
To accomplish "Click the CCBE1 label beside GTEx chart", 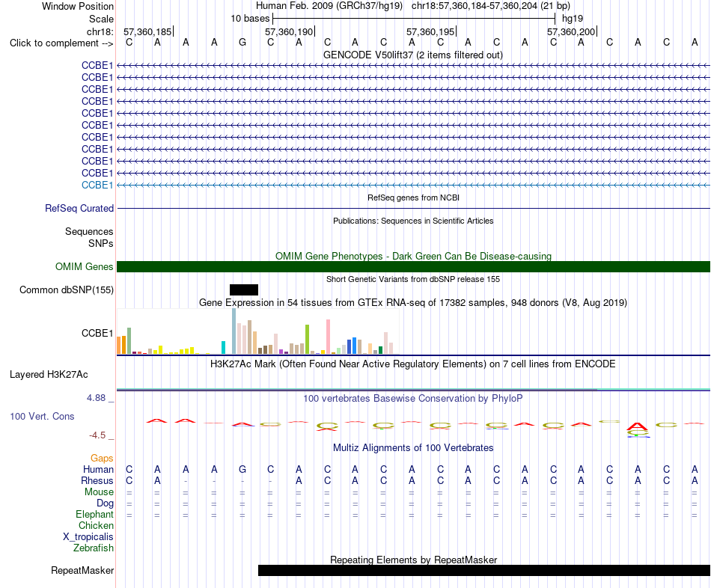I will click(97, 333).
